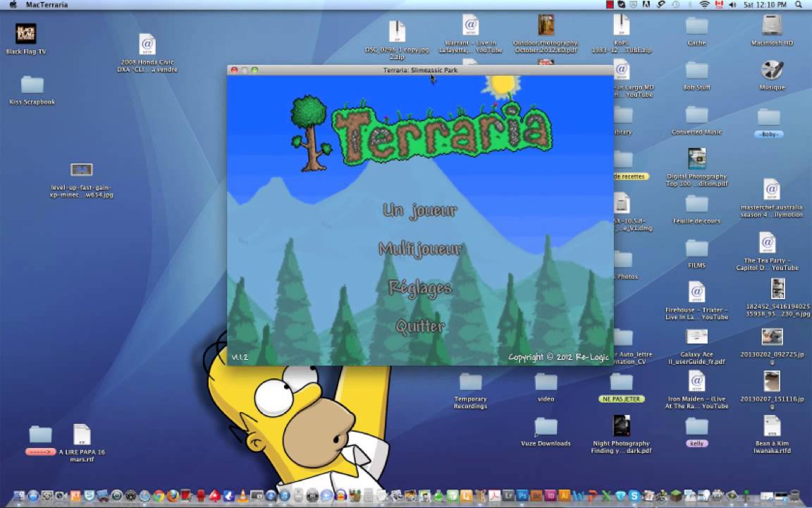Image resolution: width=812 pixels, height=508 pixels.
Task: Click the Wi-Fi status icon
Action: 704,5
